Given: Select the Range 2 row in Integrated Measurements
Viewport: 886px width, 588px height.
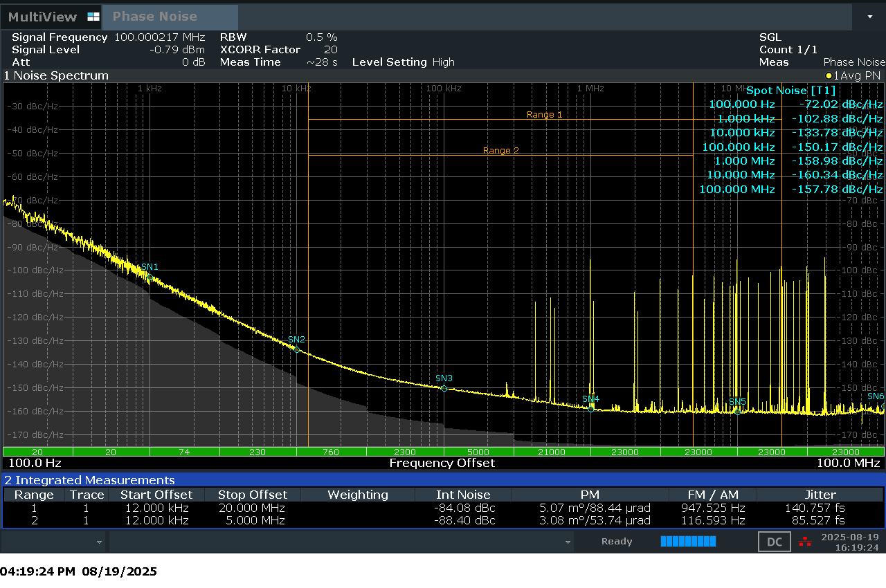Looking at the screenshot, I should point(33,520).
